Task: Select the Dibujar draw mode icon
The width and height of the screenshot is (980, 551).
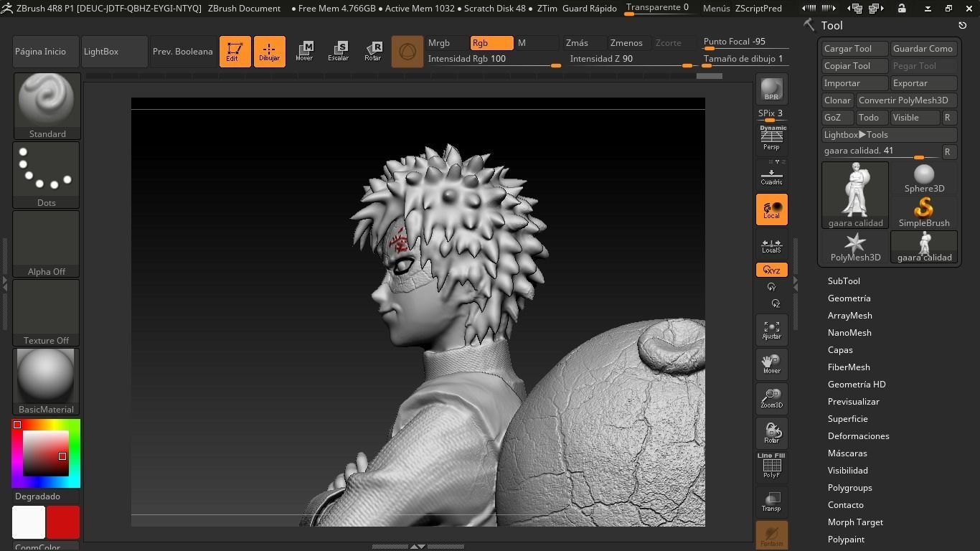Action: [x=270, y=52]
